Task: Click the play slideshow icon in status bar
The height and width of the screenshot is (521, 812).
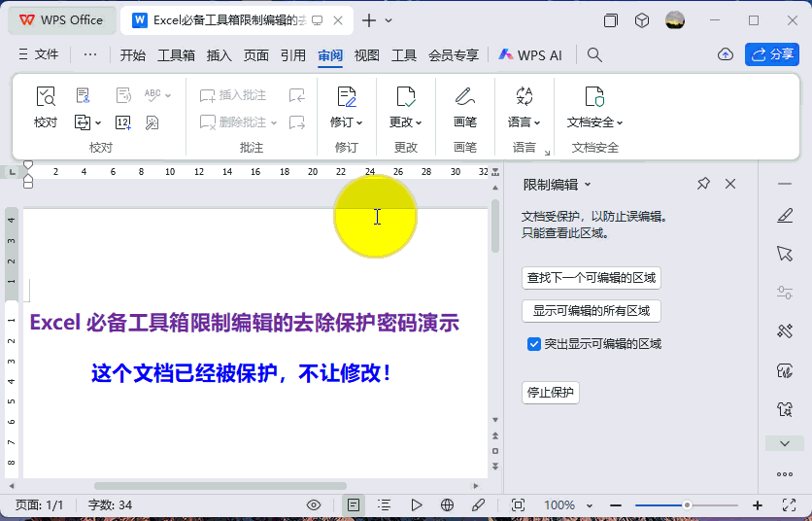Action: 417,505
